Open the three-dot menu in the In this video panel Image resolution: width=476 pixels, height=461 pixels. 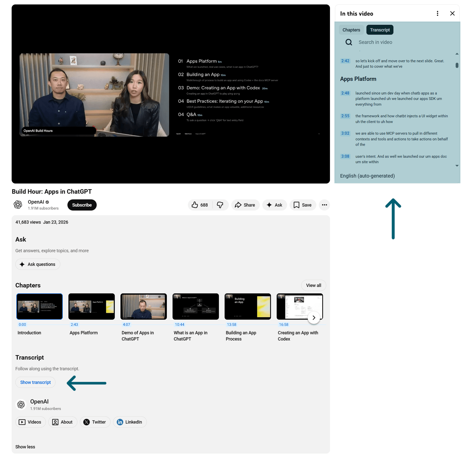pyautogui.click(x=437, y=13)
